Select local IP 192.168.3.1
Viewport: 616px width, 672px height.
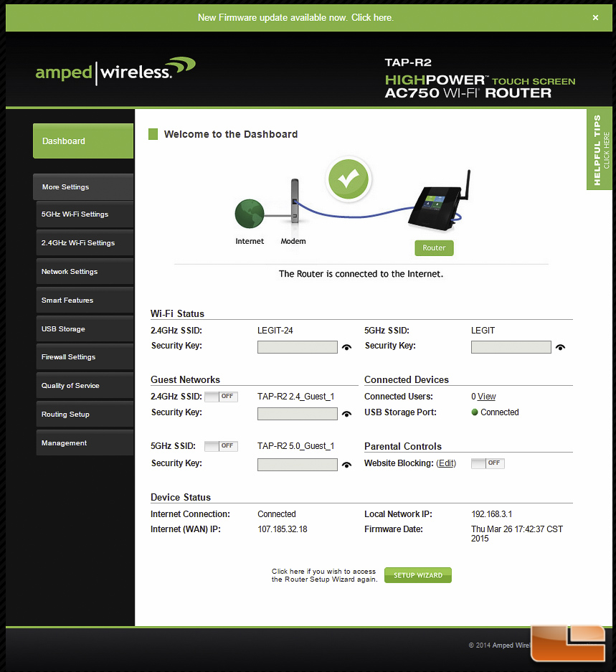pos(492,514)
